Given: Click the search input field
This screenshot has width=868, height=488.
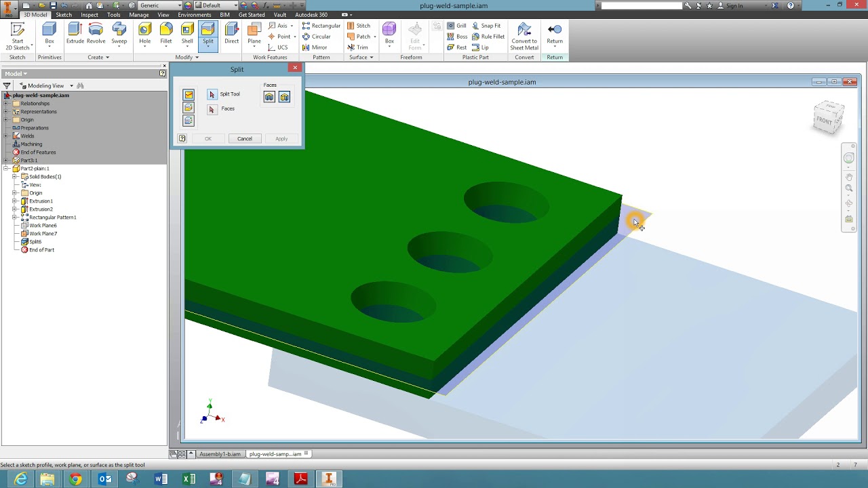Looking at the screenshot, I should point(641,5).
